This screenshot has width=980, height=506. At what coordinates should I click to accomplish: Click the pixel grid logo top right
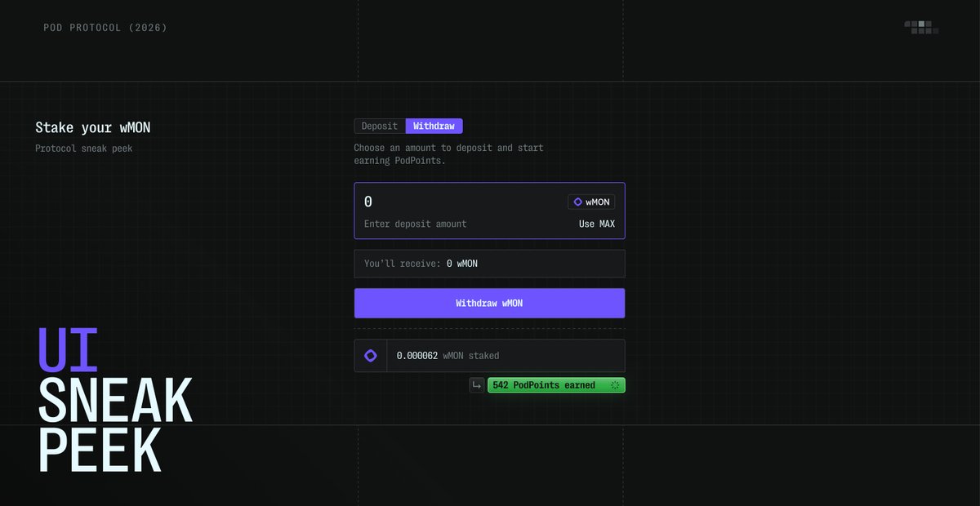coord(920,26)
